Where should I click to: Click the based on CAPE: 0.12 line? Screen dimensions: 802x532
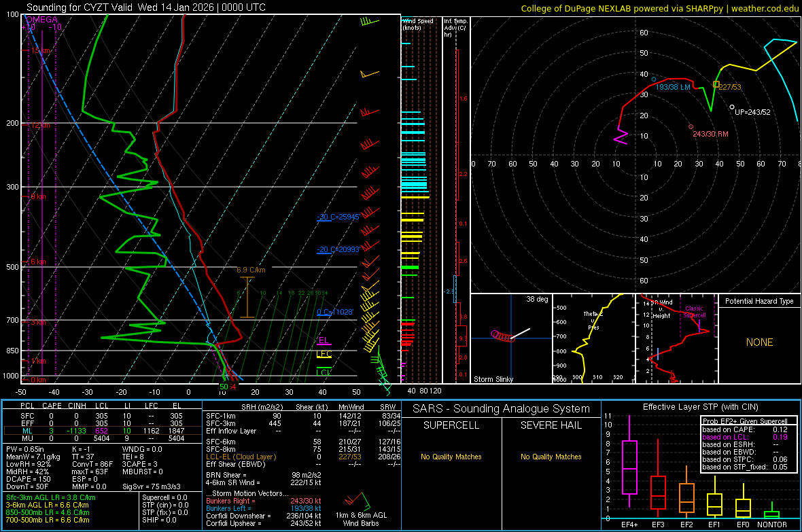point(745,429)
